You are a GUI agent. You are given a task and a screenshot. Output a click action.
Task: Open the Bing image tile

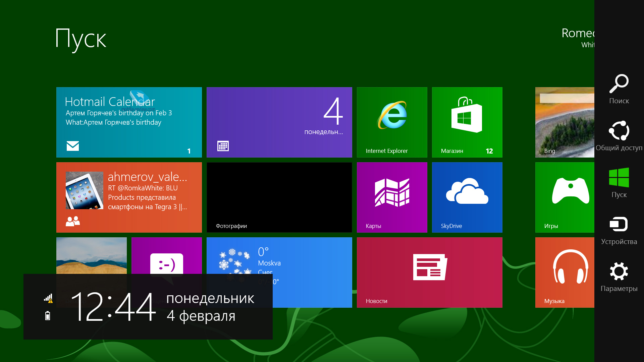pos(565,122)
